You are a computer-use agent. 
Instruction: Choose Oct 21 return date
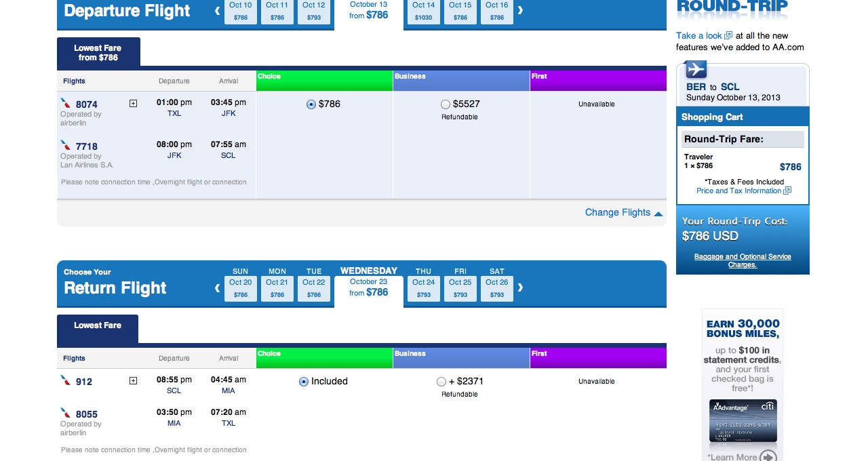tap(277, 288)
